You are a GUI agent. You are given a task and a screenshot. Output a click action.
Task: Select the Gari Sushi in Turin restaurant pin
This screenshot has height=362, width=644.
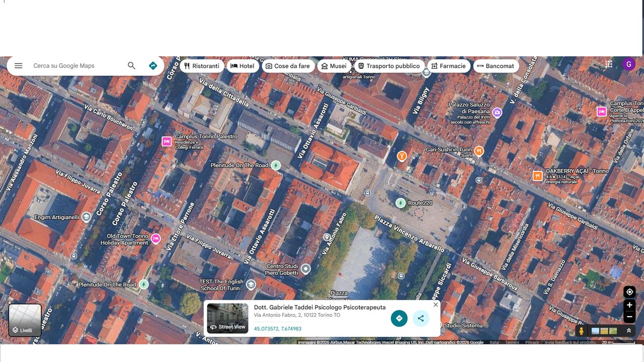pos(479,151)
